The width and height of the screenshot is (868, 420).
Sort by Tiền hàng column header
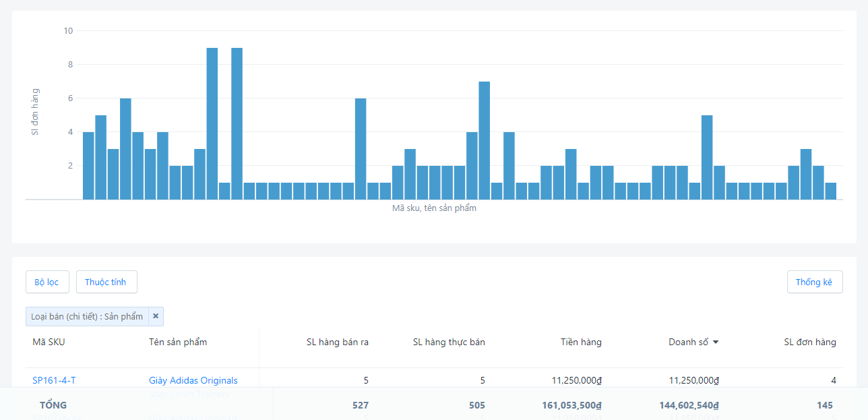coord(581,342)
